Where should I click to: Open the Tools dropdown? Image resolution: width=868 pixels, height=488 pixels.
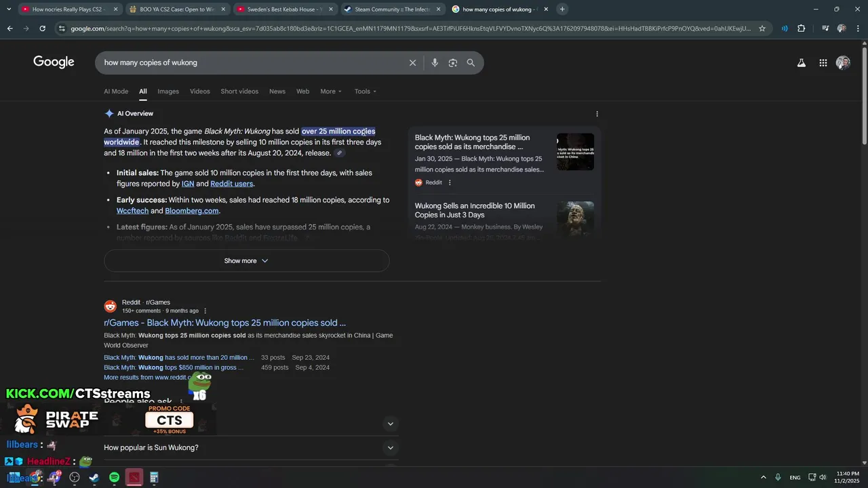point(365,91)
